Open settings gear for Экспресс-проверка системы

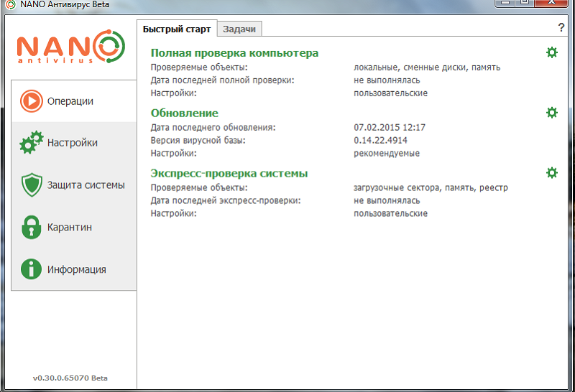[551, 173]
